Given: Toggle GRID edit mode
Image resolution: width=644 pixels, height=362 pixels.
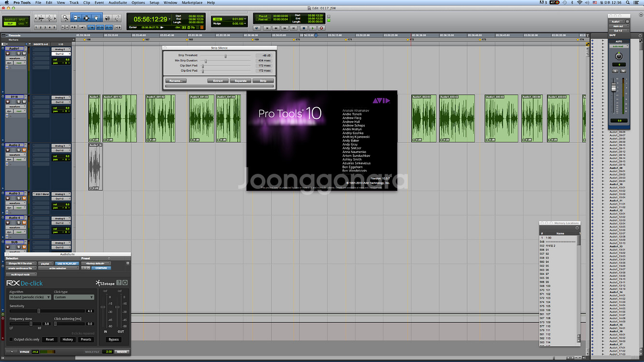Looking at the screenshot, I should (22, 24).
